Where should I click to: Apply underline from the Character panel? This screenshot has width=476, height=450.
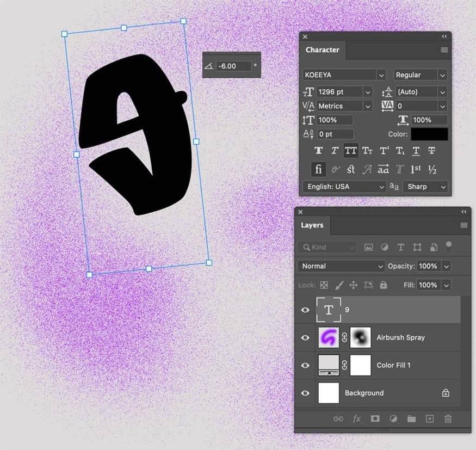416,151
